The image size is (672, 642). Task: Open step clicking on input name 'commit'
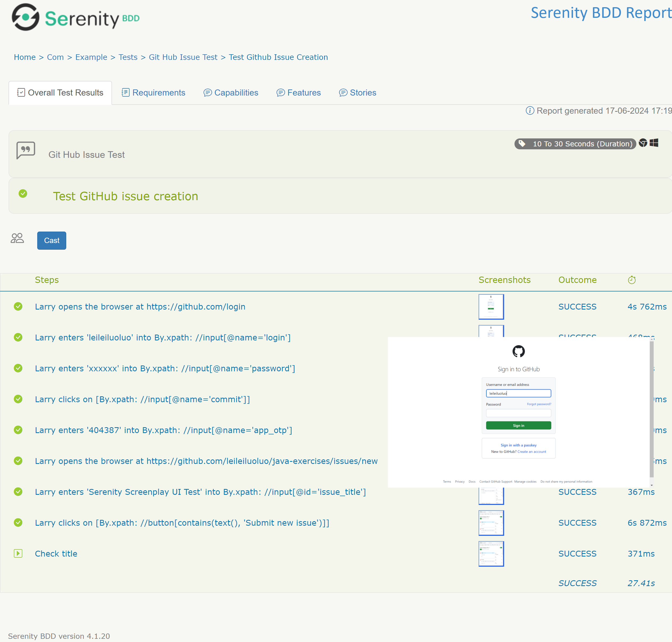(142, 399)
